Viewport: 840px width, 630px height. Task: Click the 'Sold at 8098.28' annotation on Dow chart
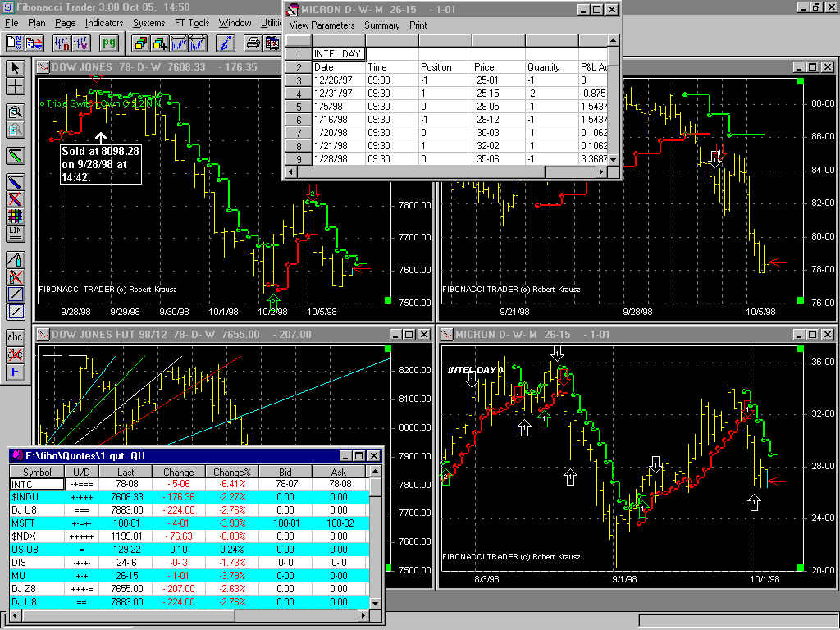101,164
